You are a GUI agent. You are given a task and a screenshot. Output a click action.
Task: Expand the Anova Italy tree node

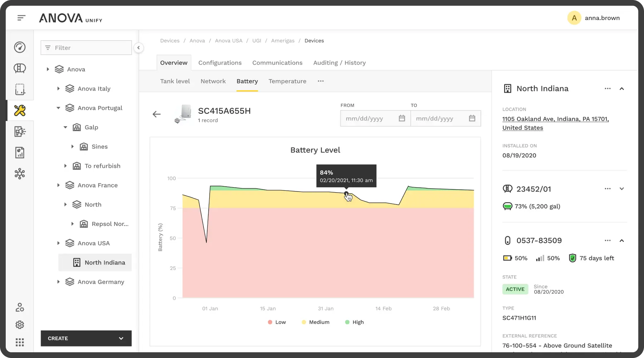58,89
